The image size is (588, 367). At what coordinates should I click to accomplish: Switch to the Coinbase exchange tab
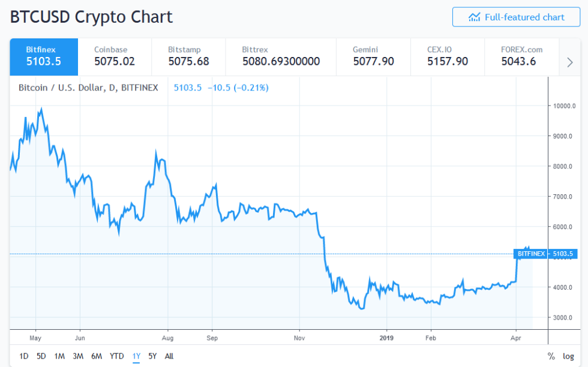[x=115, y=56]
